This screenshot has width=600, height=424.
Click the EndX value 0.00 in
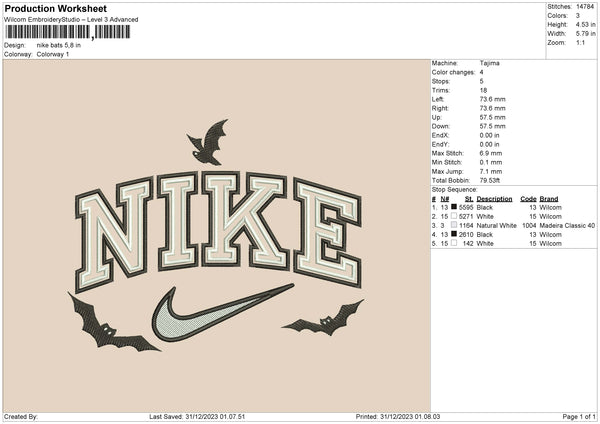point(489,135)
